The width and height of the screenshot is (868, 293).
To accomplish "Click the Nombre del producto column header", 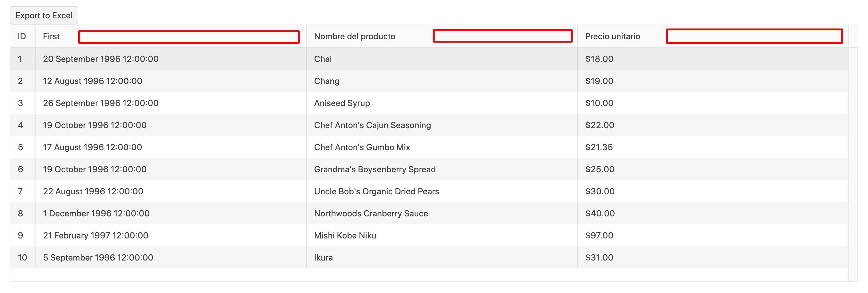I will point(355,36).
